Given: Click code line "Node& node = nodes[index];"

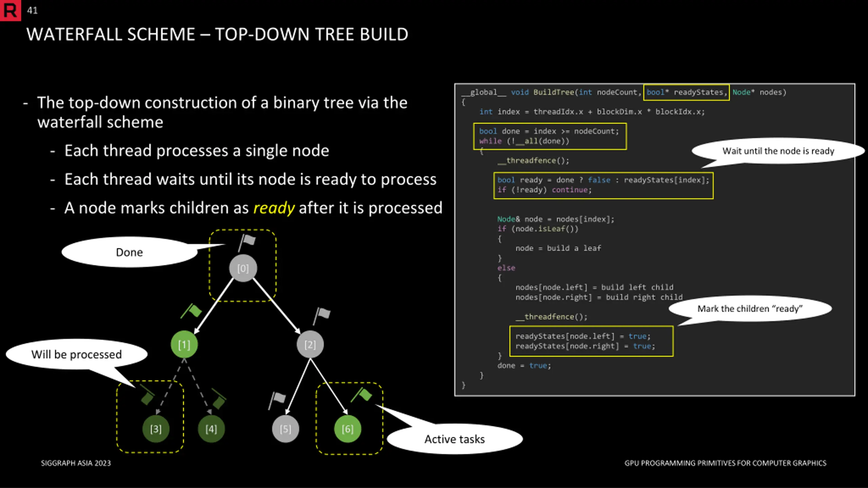Looking at the screenshot, I should [556, 219].
